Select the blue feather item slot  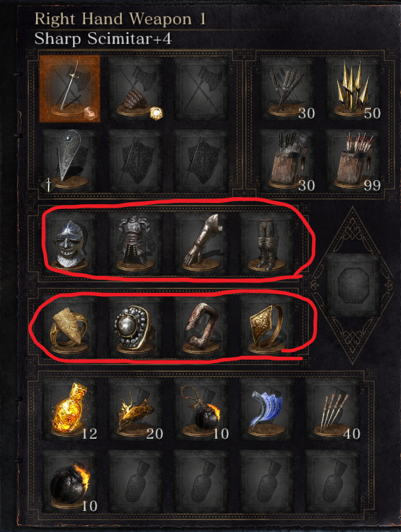pos(267,410)
